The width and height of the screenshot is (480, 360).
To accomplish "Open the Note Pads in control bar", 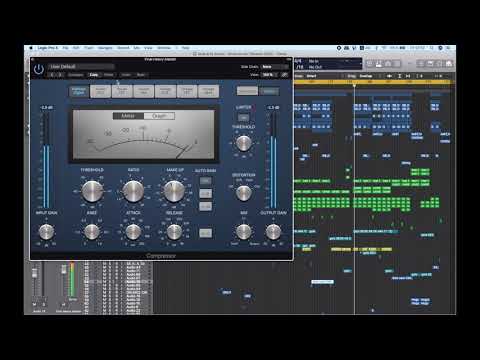I will coord(431,63).
